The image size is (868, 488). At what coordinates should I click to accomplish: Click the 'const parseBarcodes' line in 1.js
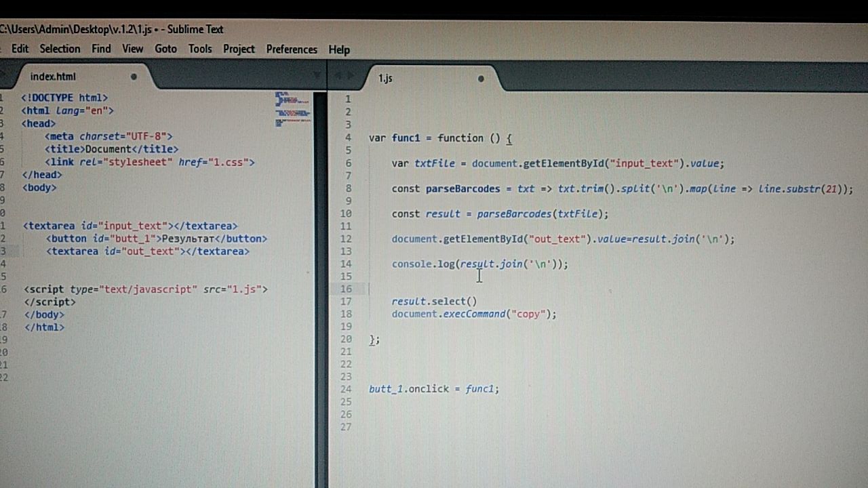623,189
